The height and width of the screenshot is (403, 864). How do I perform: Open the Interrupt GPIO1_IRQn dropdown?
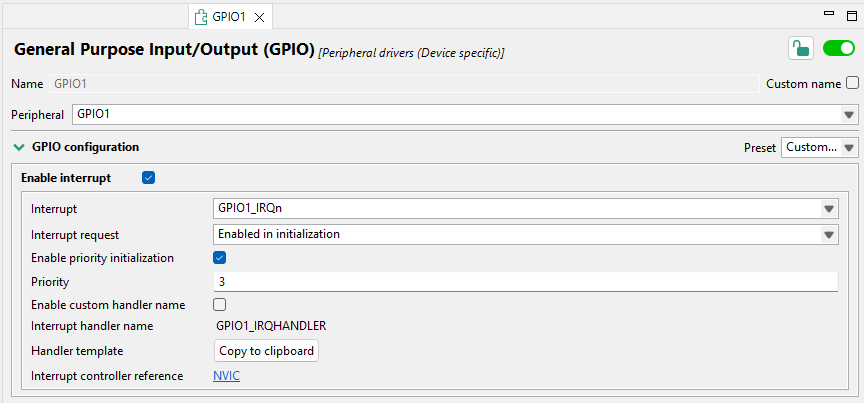(x=828, y=209)
